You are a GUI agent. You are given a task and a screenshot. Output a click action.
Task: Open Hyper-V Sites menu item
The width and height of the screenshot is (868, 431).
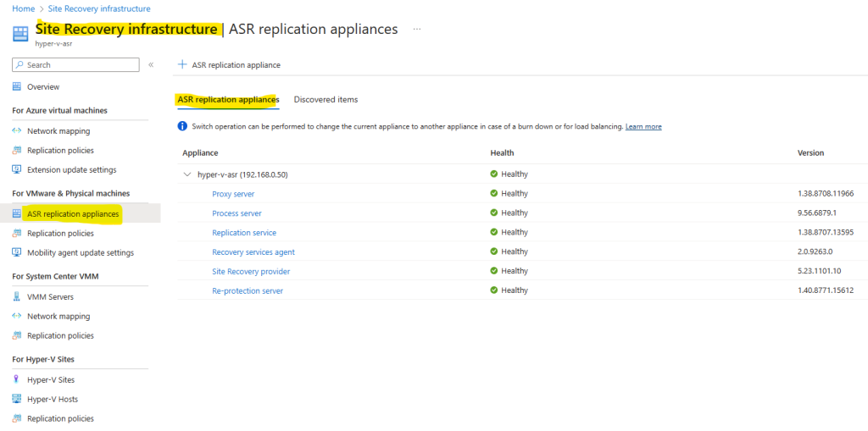51,380
